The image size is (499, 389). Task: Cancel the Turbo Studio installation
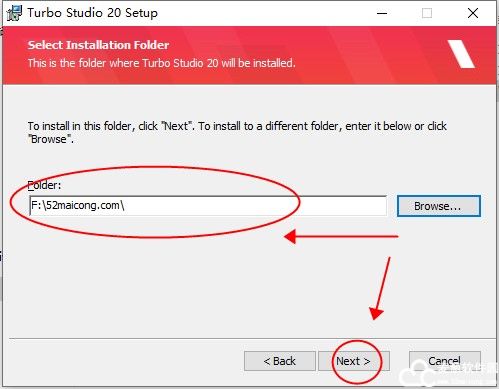point(445,361)
